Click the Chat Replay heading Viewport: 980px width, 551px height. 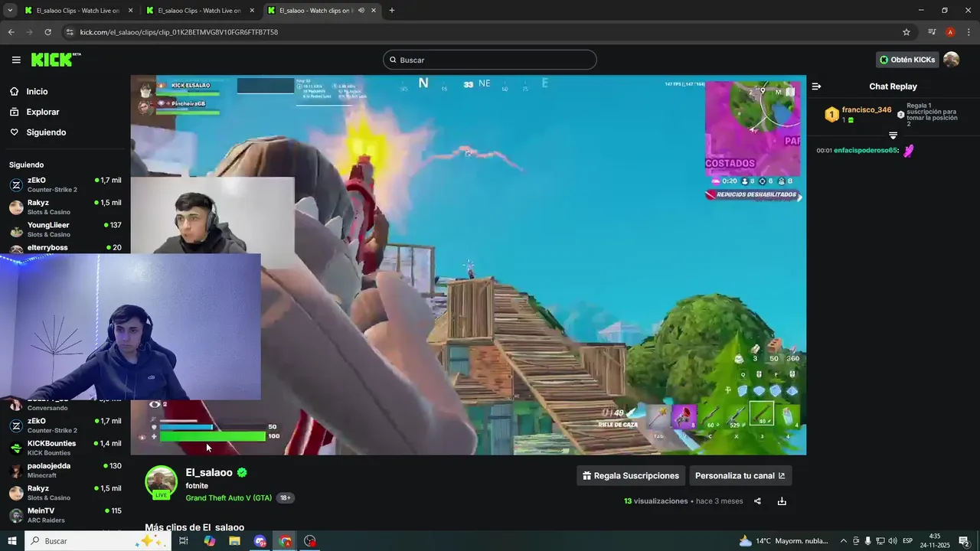[893, 86]
